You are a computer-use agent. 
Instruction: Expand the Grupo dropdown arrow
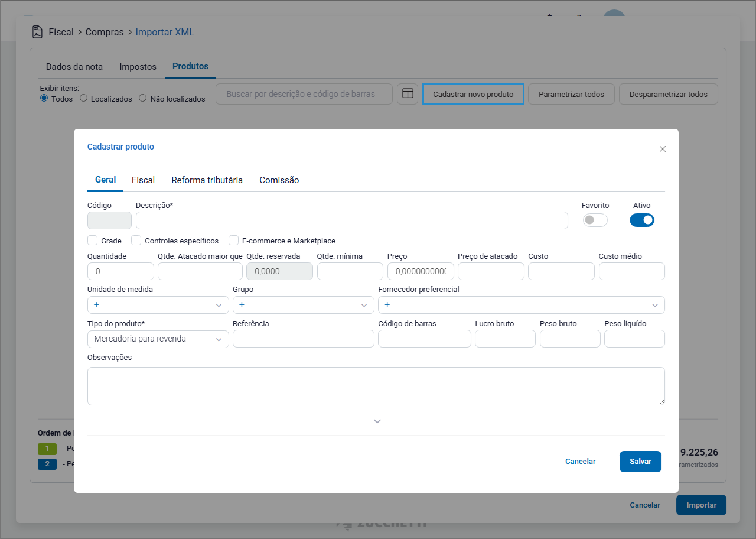tap(364, 305)
